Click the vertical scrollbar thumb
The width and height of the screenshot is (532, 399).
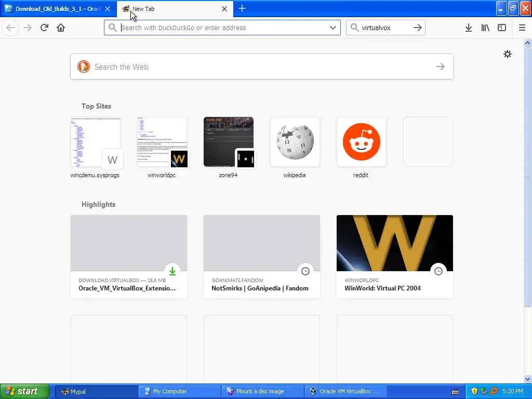pyautogui.click(x=527, y=177)
